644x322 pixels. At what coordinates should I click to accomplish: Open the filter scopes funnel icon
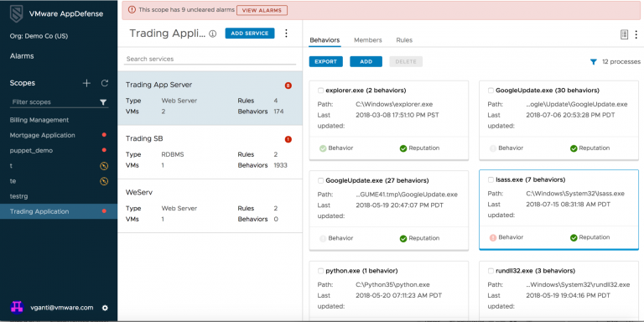tap(103, 102)
